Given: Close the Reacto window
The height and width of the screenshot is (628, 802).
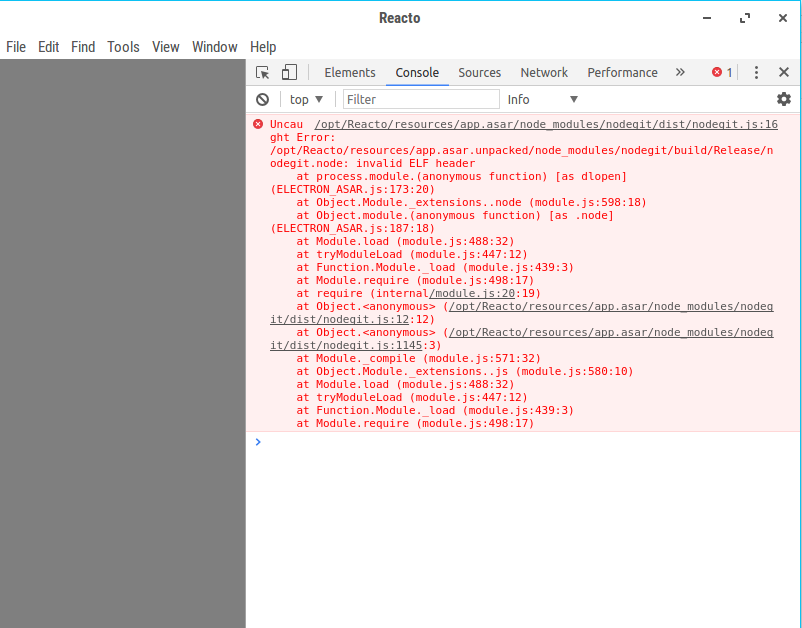Looking at the screenshot, I should click(783, 18).
